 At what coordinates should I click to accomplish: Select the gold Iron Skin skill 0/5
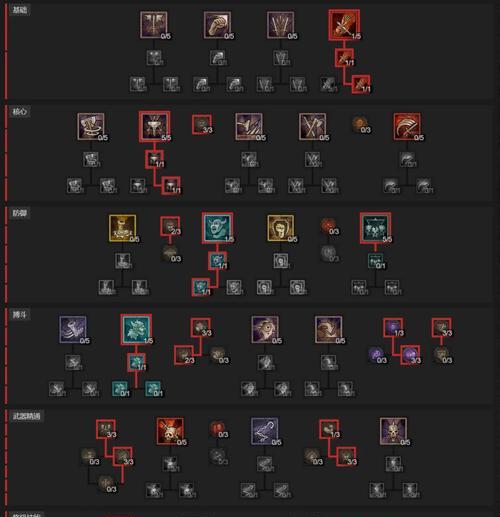pyautogui.click(x=281, y=228)
